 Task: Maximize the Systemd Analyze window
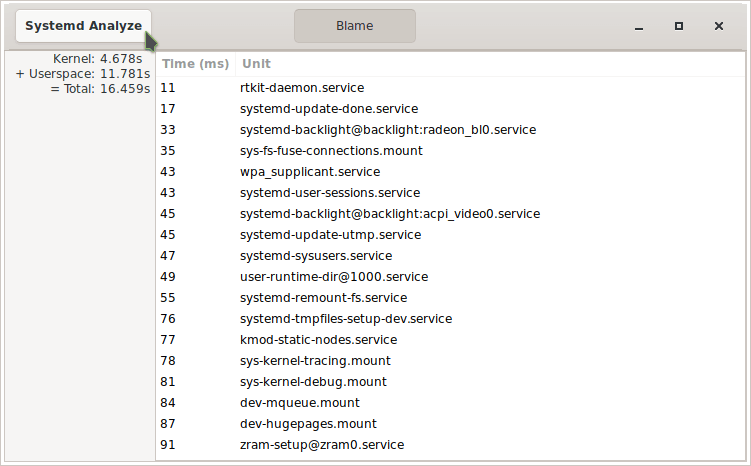click(679, 26)
